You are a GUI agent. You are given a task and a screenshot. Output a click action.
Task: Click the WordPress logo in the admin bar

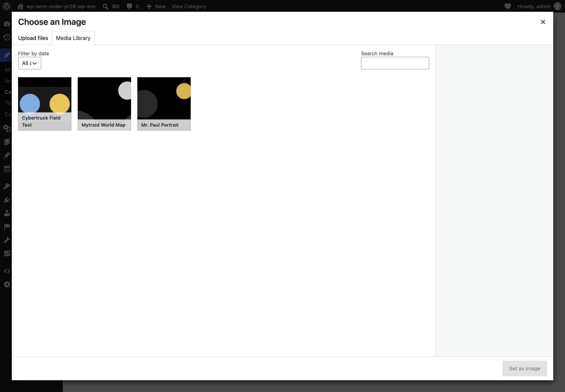tap(7, 6)
